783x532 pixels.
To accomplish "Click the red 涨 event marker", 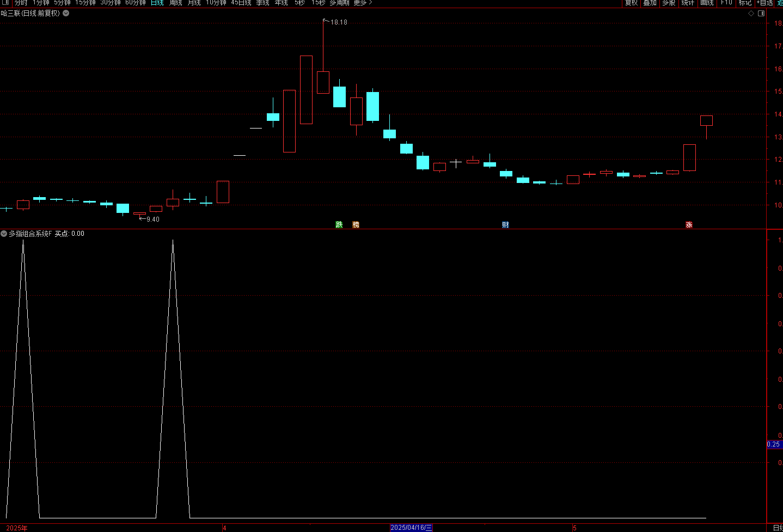I will [689, 224].
